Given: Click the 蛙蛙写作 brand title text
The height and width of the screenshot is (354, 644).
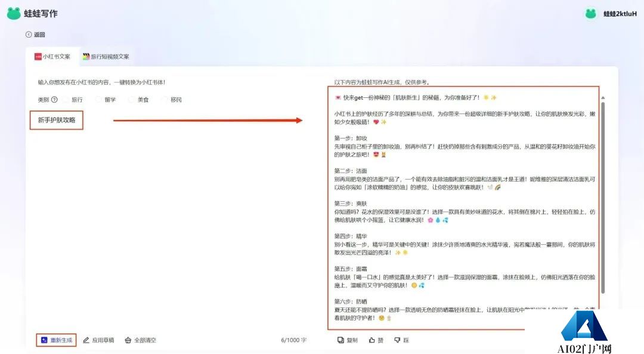Looking at the screenshot, I should pos(41,14).
